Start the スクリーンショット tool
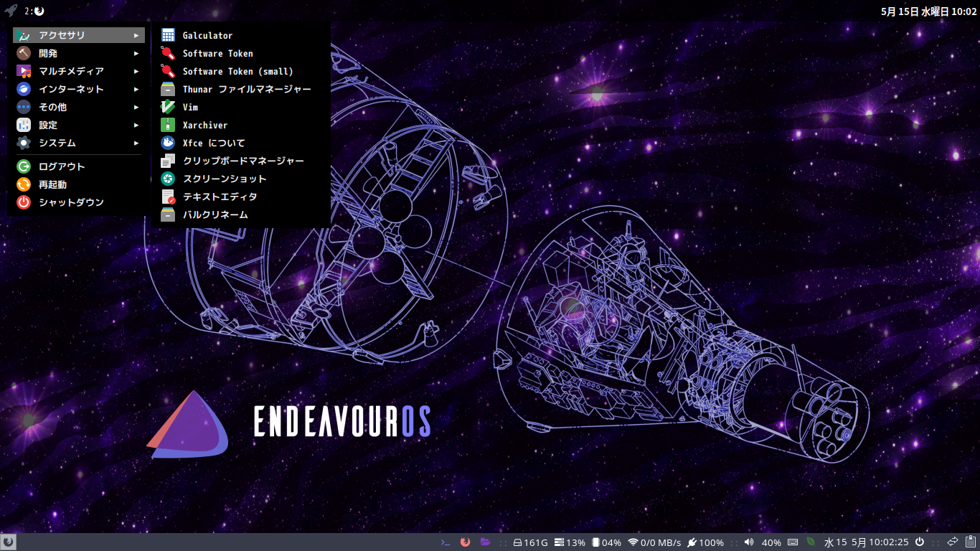The height and width of the screenshot is (551, 980). tap(240, 179)
